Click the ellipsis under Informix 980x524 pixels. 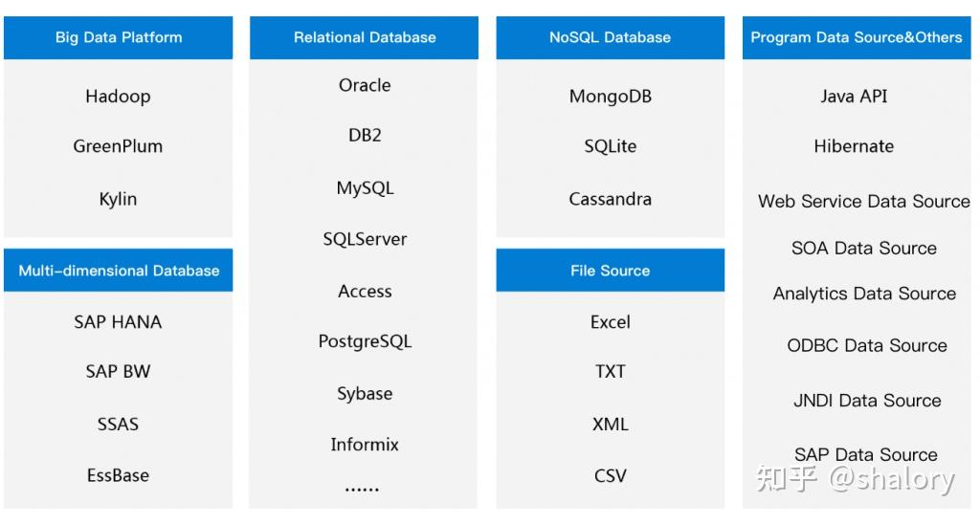pos(363,490)
